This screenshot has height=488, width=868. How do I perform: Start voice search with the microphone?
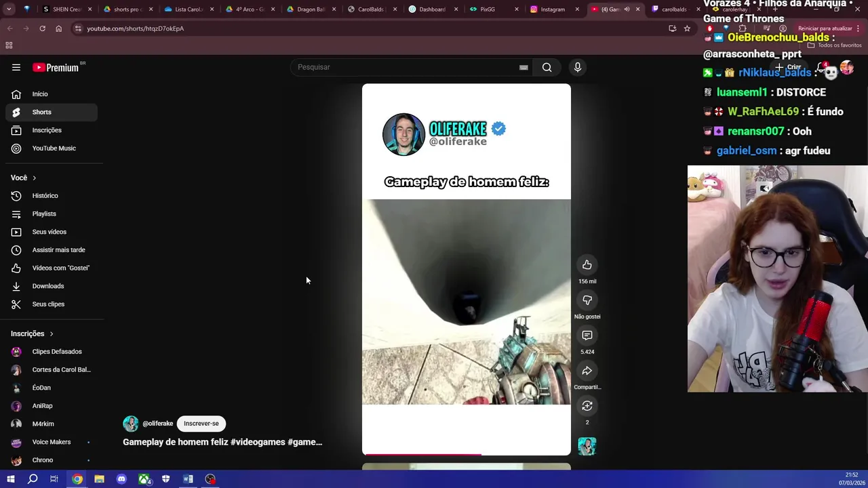pyautogui.click(x=578, y=67)
